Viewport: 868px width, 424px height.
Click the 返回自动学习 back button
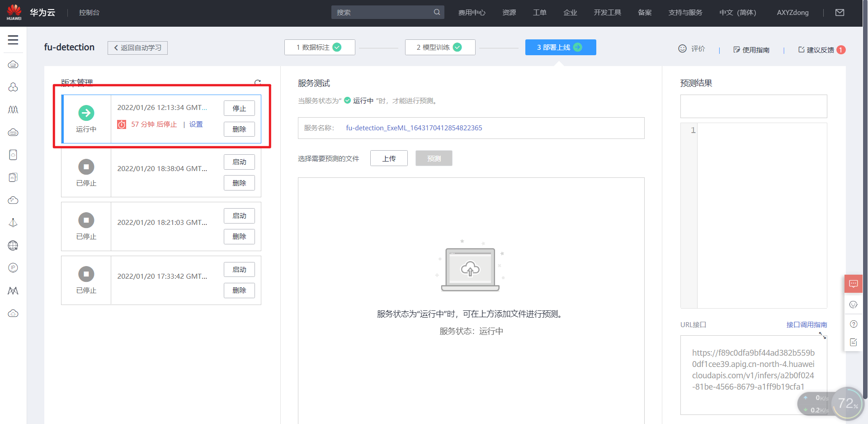137,48
